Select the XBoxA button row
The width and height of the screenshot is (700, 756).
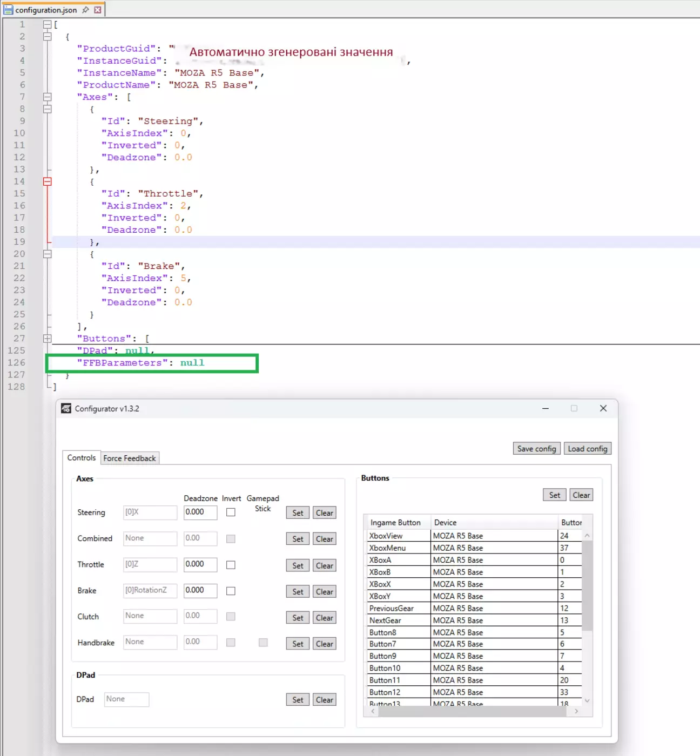click(x=474, y=560)
